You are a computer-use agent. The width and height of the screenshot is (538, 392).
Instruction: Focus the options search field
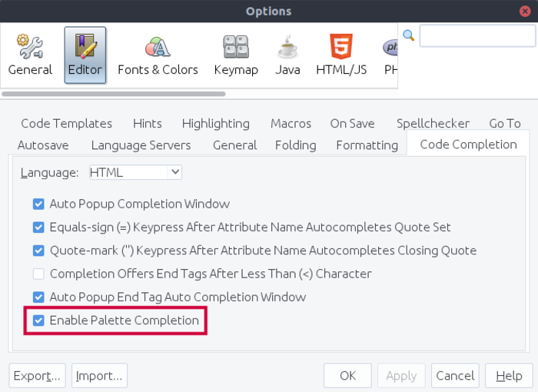click(x=477, y=36)
